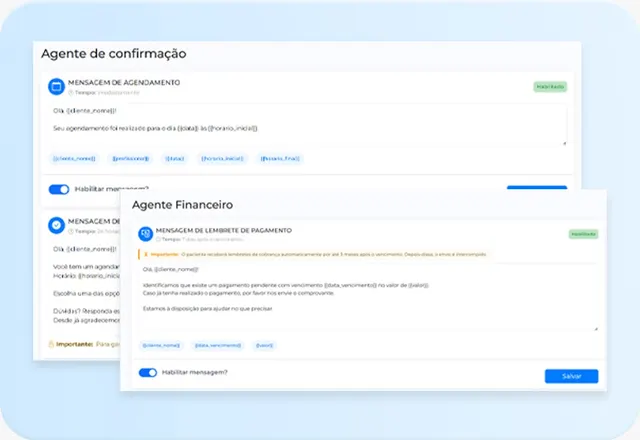Insert the {{data_vencimento}} tag in payment message
Viewport: 640px width, 440px height.
[x=218, y=345]
